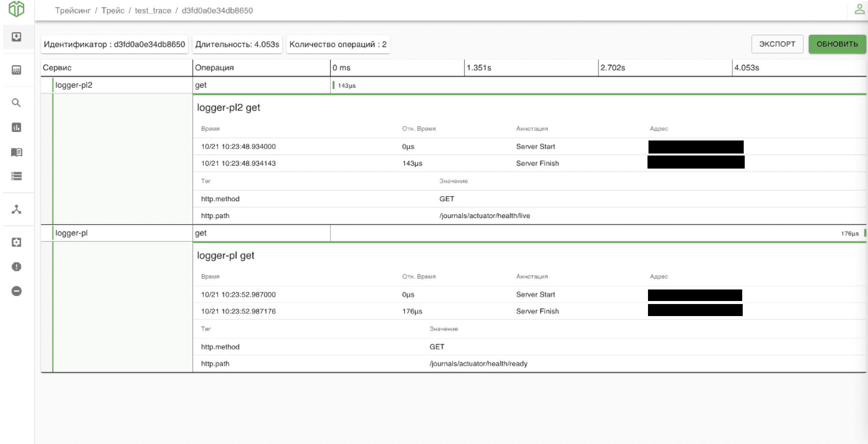The image size is (868, 444).
Task: Collapse logger-pl2 via its get operation cell
Action: [201, 85]
